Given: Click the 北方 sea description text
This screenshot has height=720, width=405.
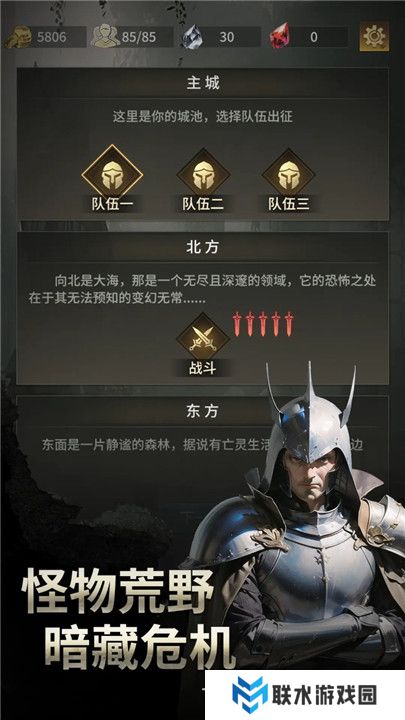Looking at the screenshot, I should (202, 290).
